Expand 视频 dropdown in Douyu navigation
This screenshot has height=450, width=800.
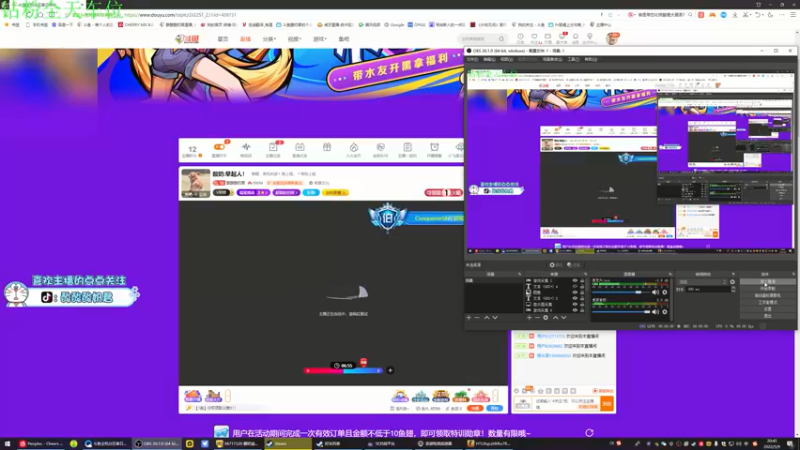[x=294, y=39]
